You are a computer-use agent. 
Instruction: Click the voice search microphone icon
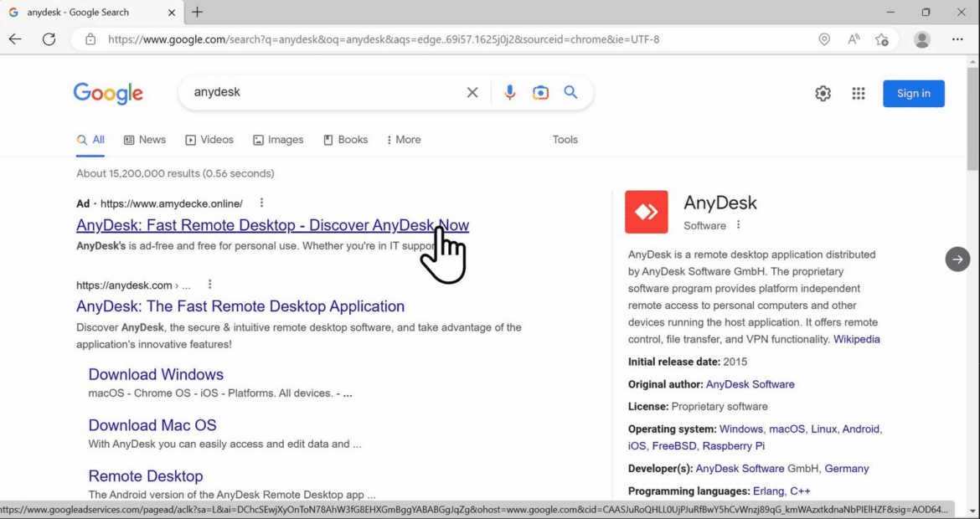509,93
